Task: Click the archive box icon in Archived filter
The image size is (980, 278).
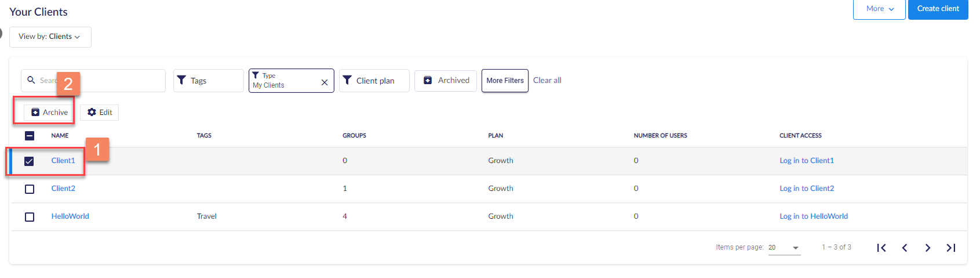Action: [x=428, y=80]
